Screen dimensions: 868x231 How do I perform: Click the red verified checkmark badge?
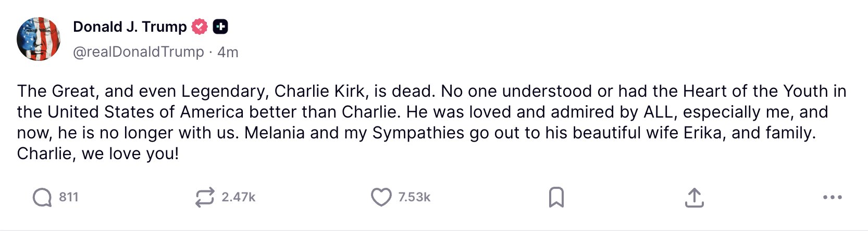200,27
